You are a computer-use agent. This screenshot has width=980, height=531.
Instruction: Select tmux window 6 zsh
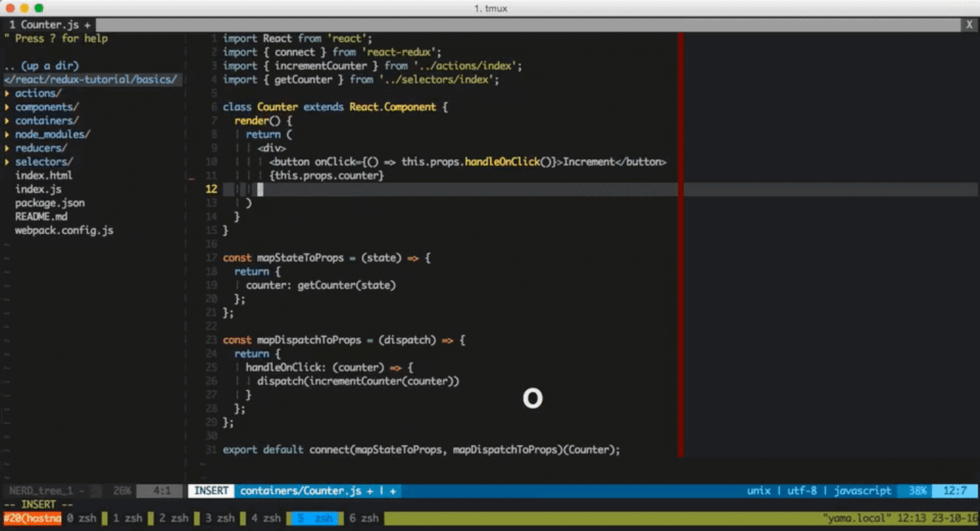(x=364, y=518)
